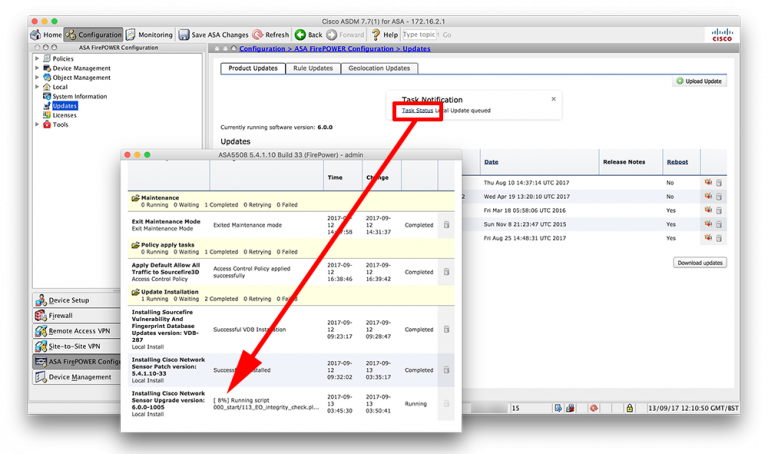Remove the Patch 5.4.1.10-33 installation task
The height and width of the screenshot is (454, 768).
point(446,370)
